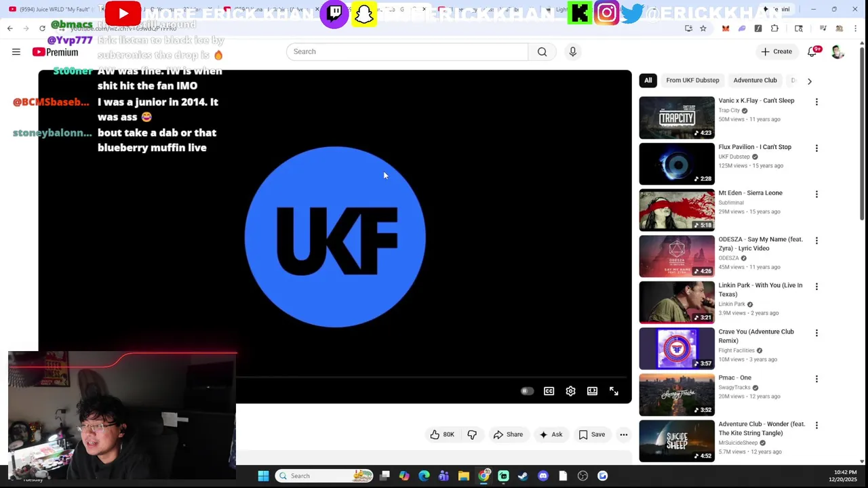Select the All filter chip
This screenshot has width=868, height=488.
point(648,80)
